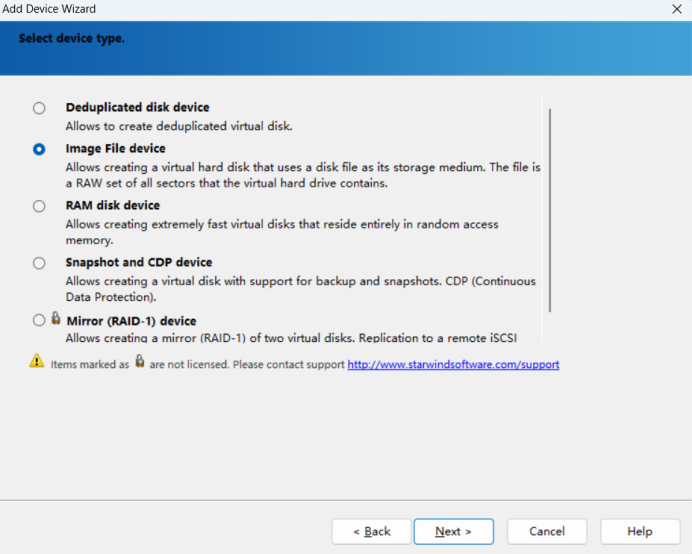The height and width of the screenshot is (554, 692).
Task: Click the 'RAM disk device' label
Action: click(113, 205)
